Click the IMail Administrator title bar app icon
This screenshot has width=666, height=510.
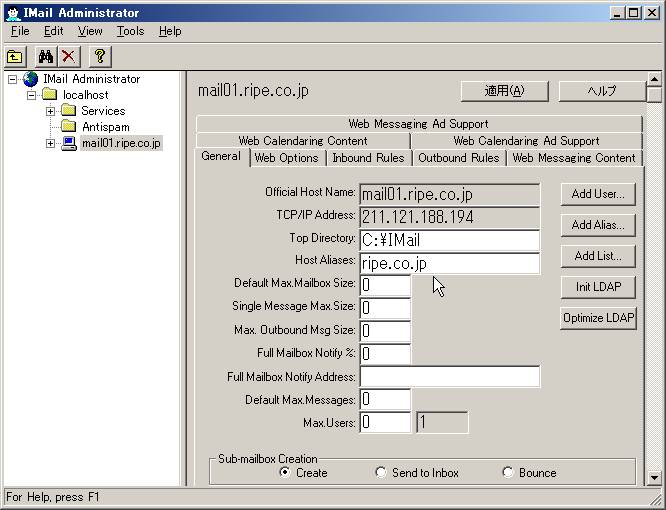point(13,13)
